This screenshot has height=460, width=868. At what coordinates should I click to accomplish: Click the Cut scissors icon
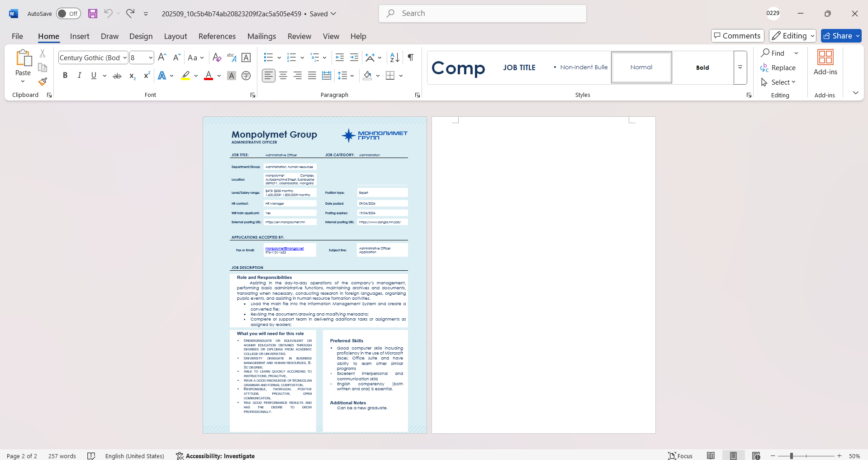coord(43,53)
